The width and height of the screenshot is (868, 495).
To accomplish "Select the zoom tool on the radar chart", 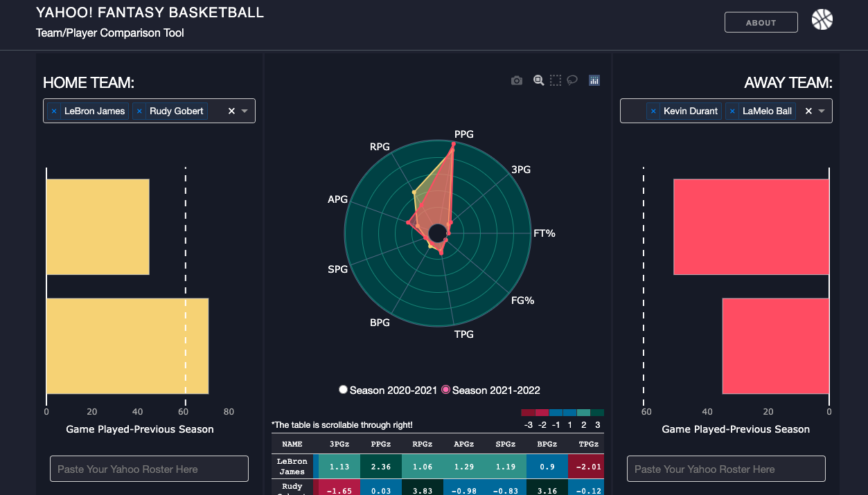I will (538, 80).
